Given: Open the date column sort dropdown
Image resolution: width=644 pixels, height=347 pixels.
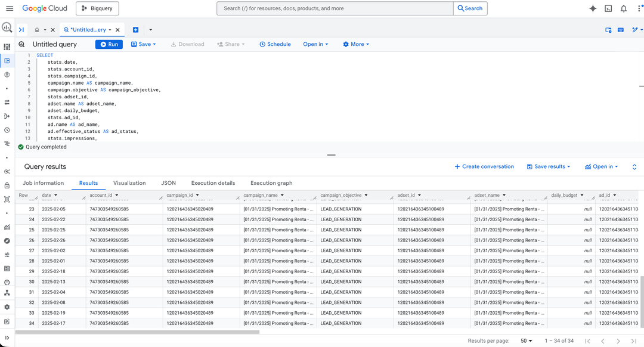Looking at the screenshot, I should [x=55, y=195].
